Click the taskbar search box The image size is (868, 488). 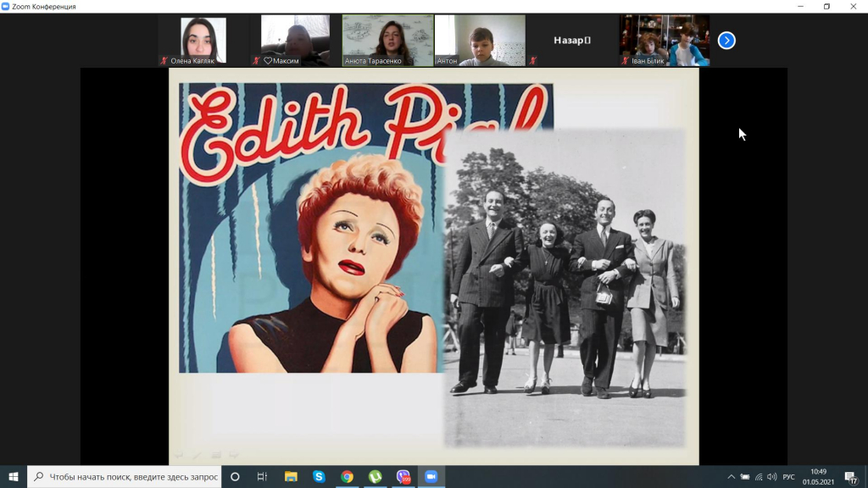pos(124,476)
